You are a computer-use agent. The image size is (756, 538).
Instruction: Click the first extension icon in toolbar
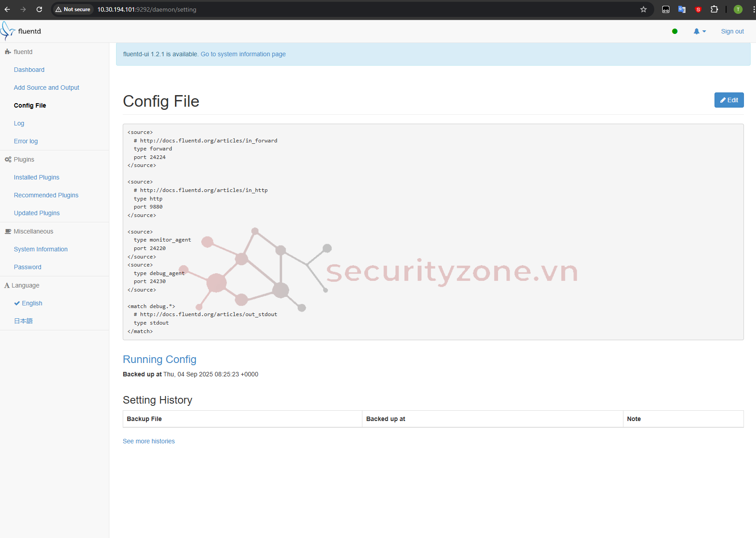(x=666, y=9)
